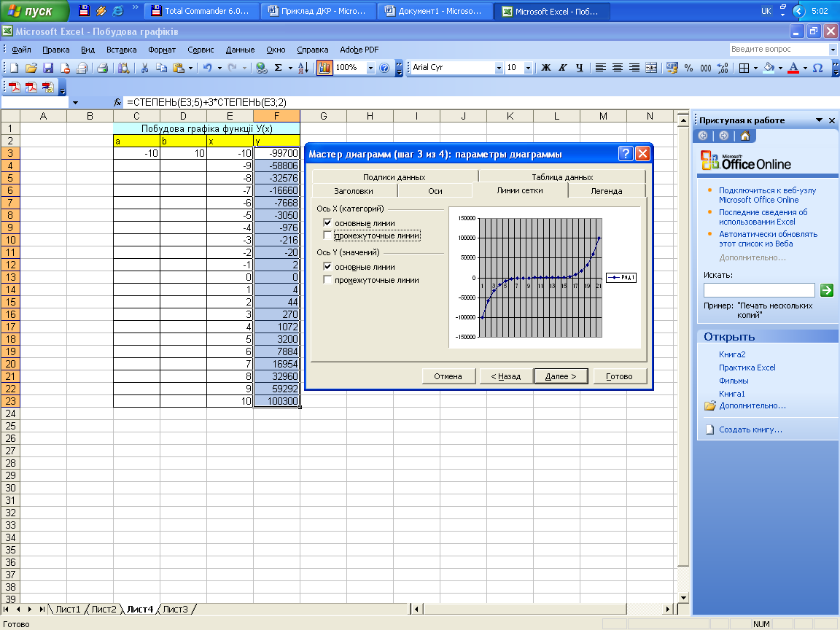Image resolution: width=840 pixels, height=630 pixels.
Task: Click the Далее > button
Action: tap(561, 376)
